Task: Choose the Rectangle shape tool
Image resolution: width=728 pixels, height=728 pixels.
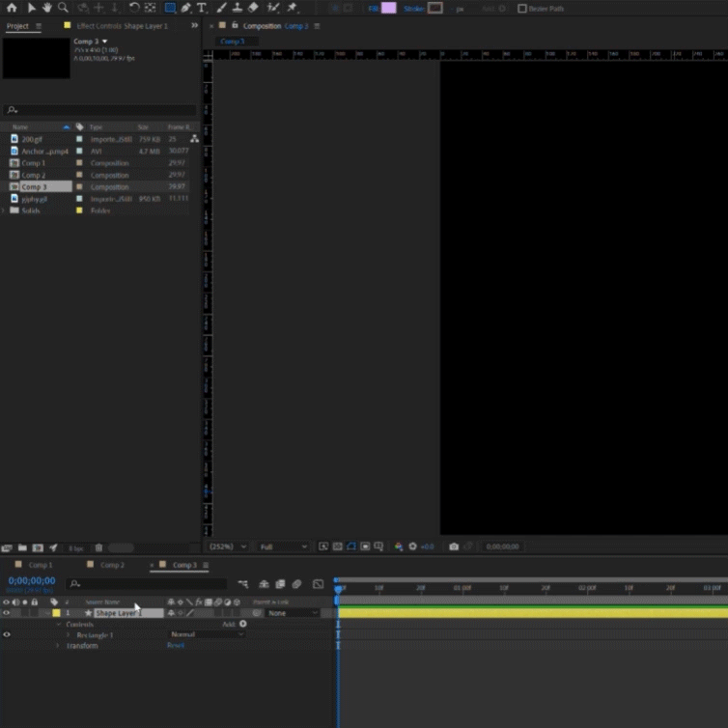Action: pos(170,8)
